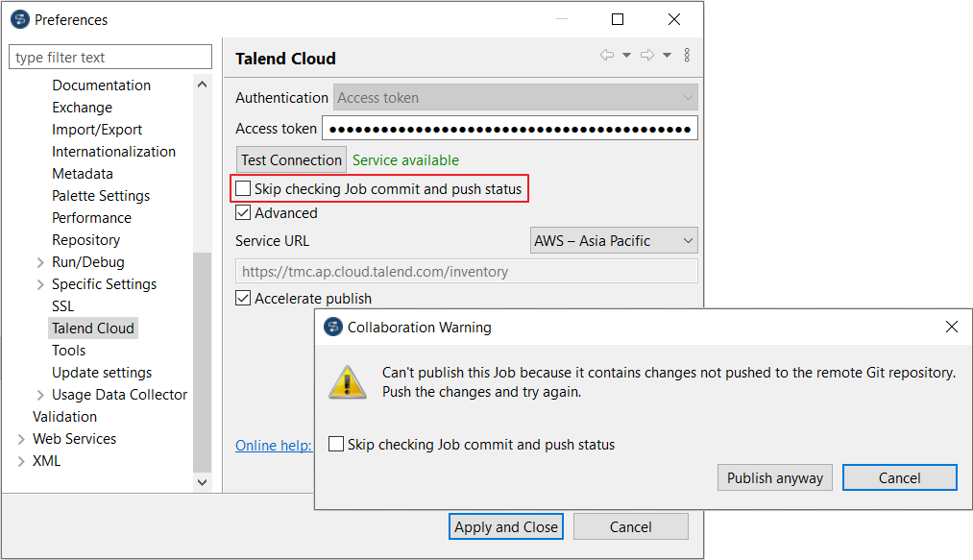Open the three-dot view menu icon
This screenshot has height=560, width=973.
[x=687, y=56]
